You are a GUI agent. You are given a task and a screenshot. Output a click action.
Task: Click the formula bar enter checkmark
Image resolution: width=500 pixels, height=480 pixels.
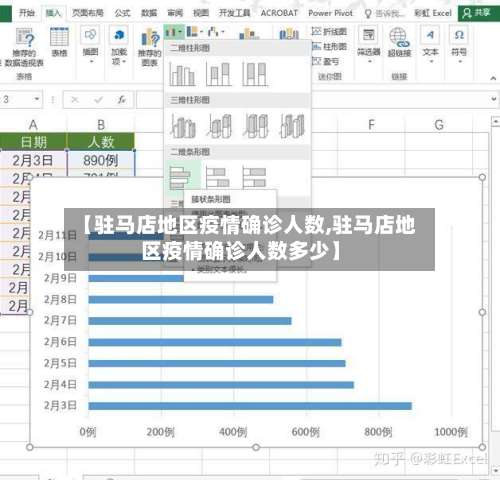pyautogui.click(x=98, y=99)
